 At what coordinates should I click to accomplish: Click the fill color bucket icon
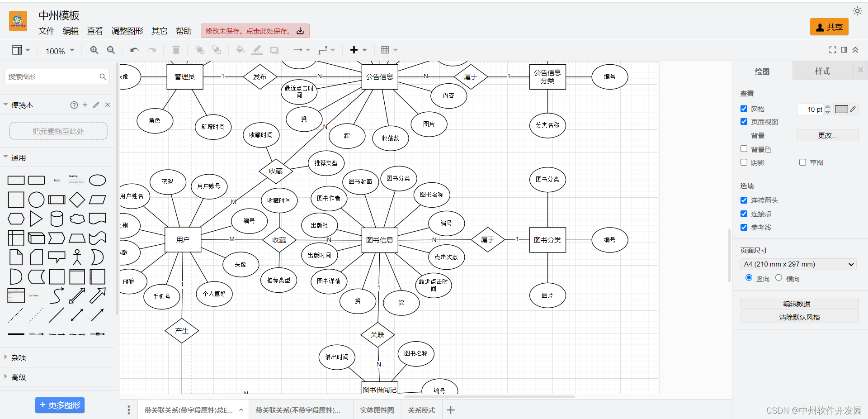pyautogui.click(x=240, y=50)
